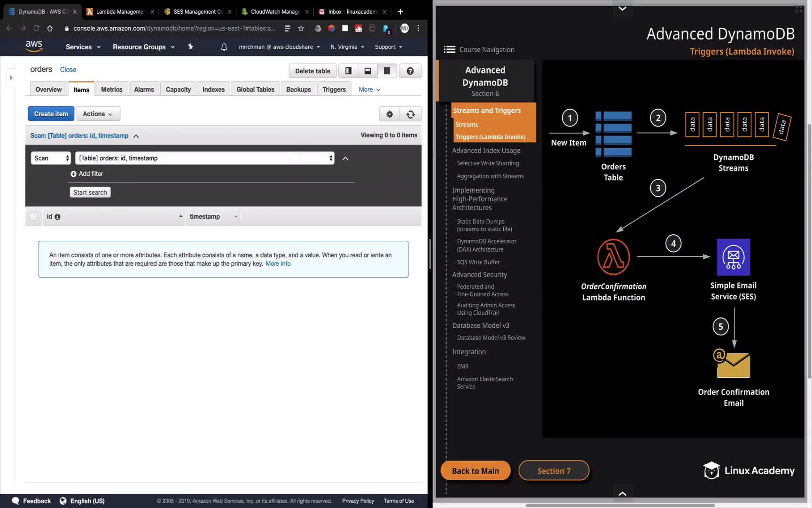
Task: Open the Scan/Query type dropdown
Action: point(51,158)
